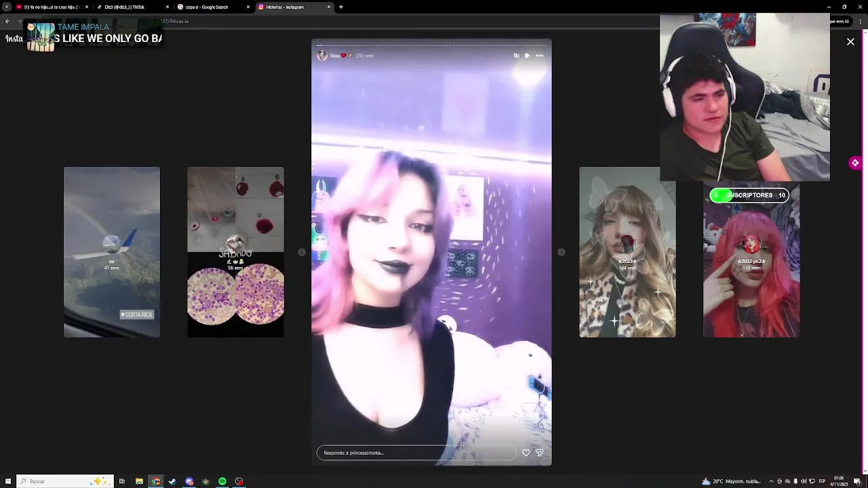
Task: Like the story with the heart icon
Action: (526, 453)
